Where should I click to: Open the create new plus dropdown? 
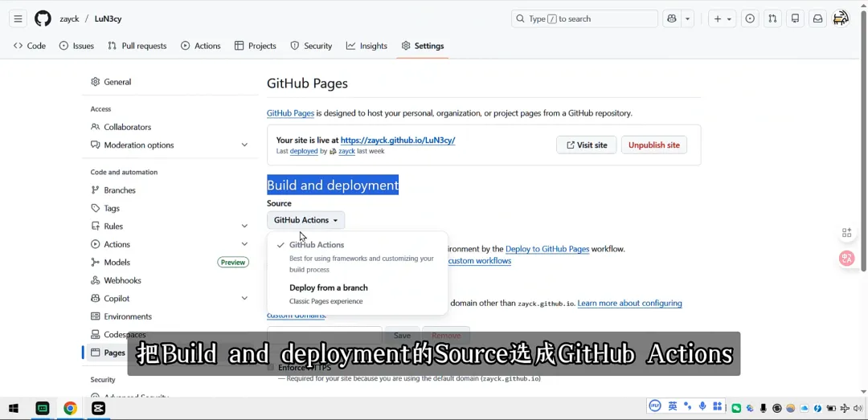tap(722, 18)
